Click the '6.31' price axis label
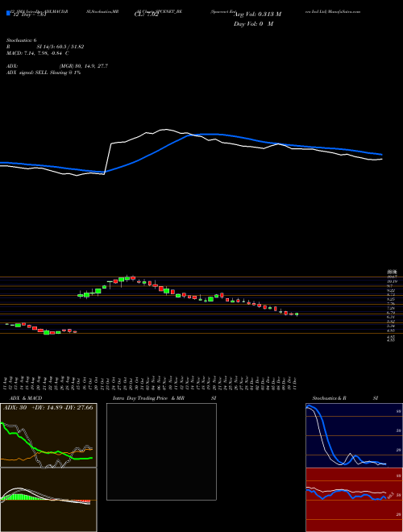The height and width of the screenshot is (532, 403). (x=391, y=317)
